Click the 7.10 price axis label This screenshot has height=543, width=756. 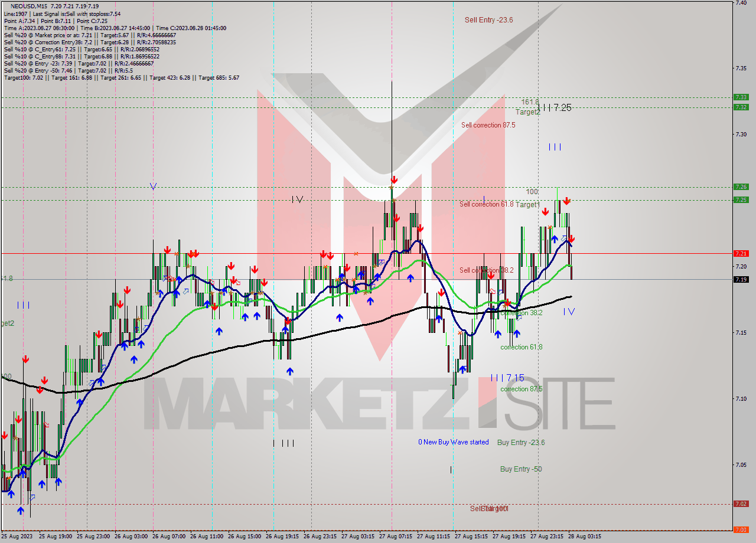pos(741,398)
